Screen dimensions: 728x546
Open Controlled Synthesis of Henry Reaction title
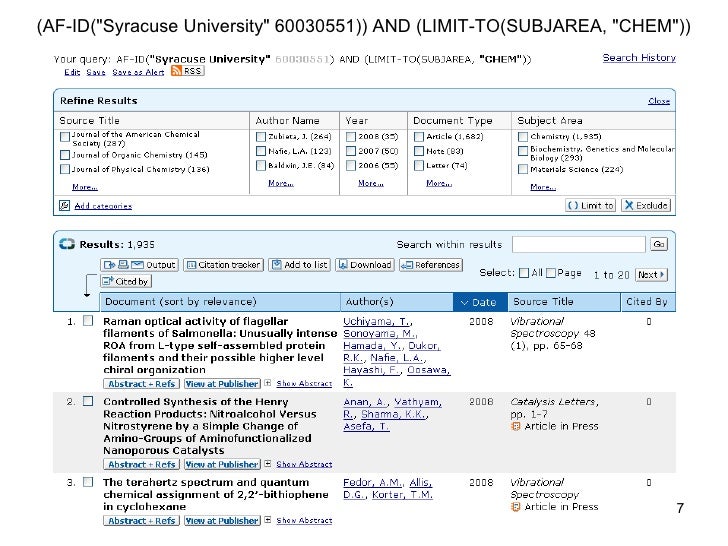(x=209, y=426)
